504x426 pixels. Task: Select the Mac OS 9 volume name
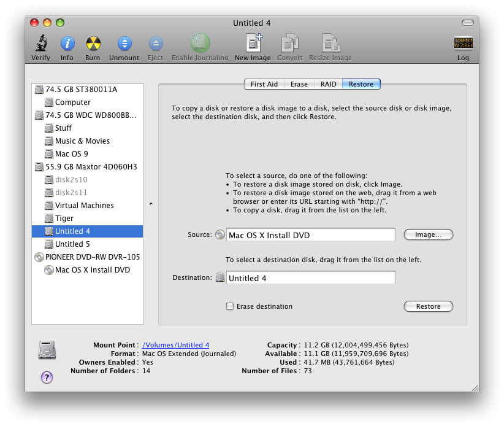72,154
